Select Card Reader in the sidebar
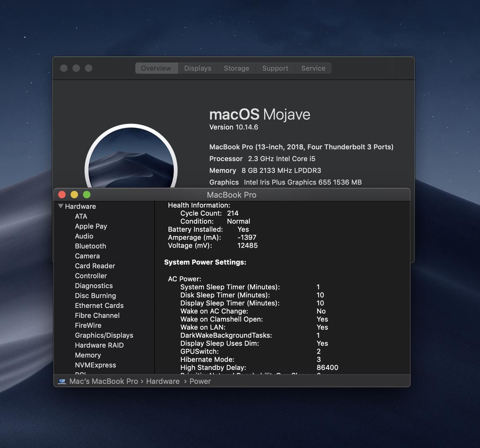 pos(95,266)
